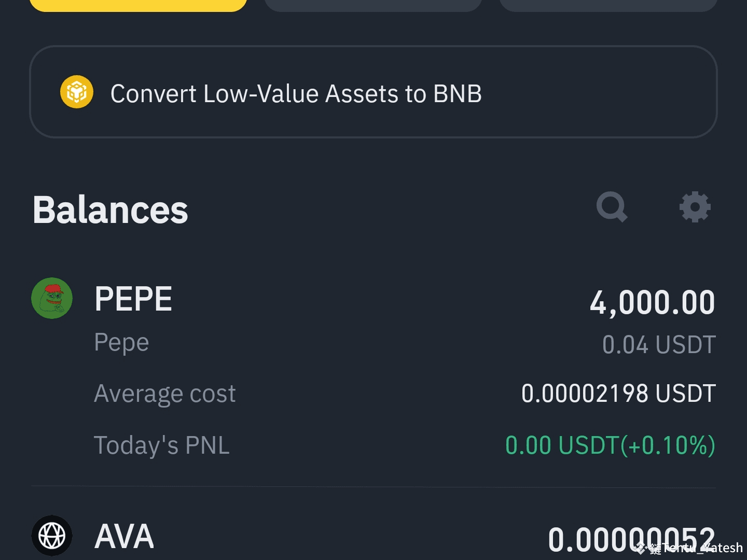Click the AVA coin logo
The height and width of the screenshot is (560, 747).
(52, 535)
